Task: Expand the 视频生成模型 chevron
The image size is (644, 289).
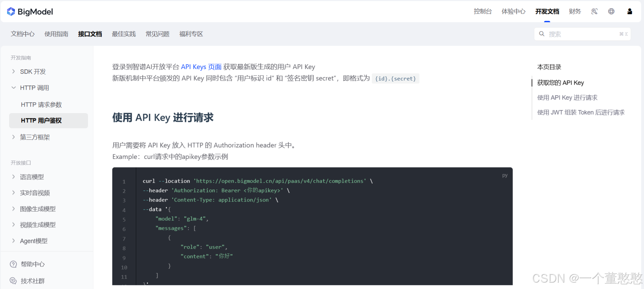Action: coord(13,224)
